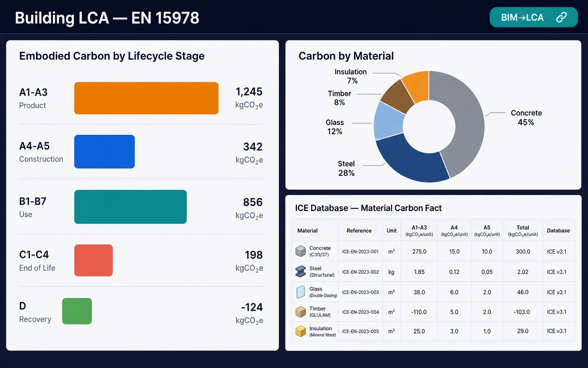Click the A1-A3 column header in table

click(x=419, y=230)
